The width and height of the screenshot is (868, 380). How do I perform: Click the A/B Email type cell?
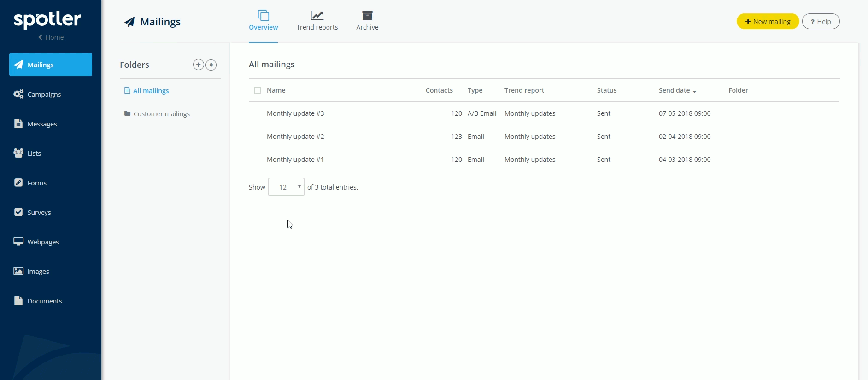[x=482, y=113]
